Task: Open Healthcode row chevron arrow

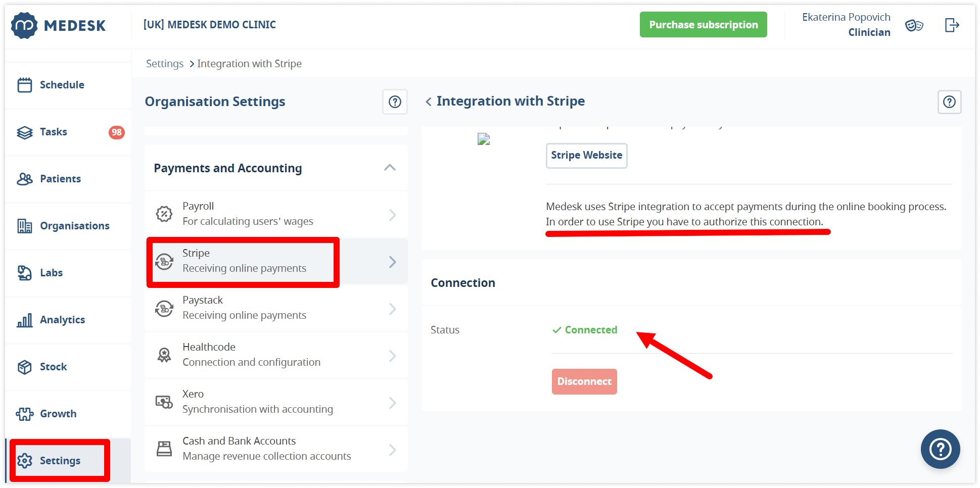Action: (x=393, y=356)
